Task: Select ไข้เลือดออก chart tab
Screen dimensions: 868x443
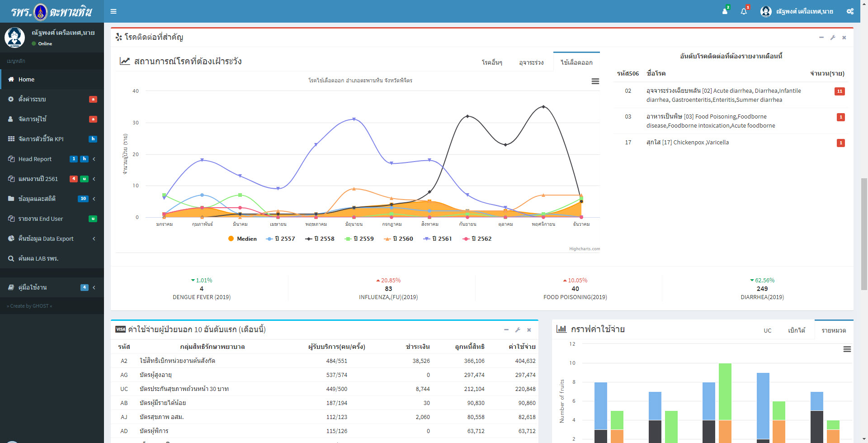Action: tap(576, 62)
